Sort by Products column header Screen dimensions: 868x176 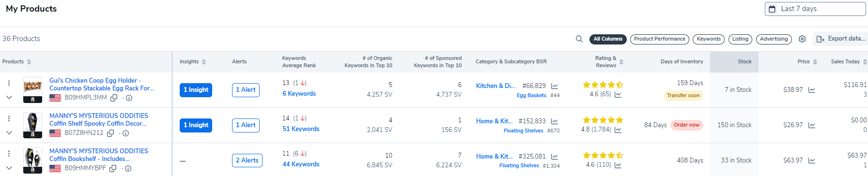16,62
